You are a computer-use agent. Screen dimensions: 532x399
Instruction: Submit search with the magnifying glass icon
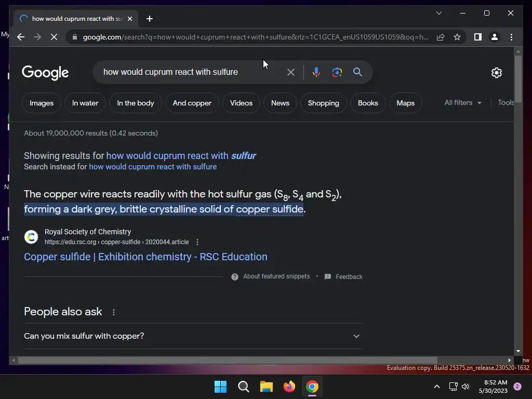357,72
